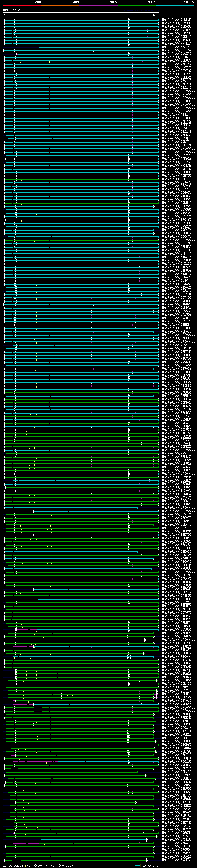This screenshot has width=197, height=868.
Task: Click the green ~80% identity legend segment
Action: tap(137, 6)
